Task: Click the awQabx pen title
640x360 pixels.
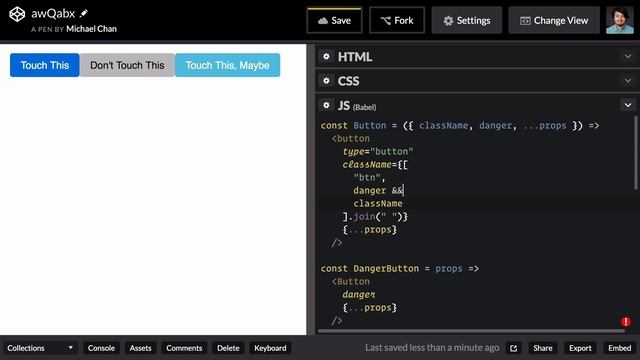Action: click(53, 13)
